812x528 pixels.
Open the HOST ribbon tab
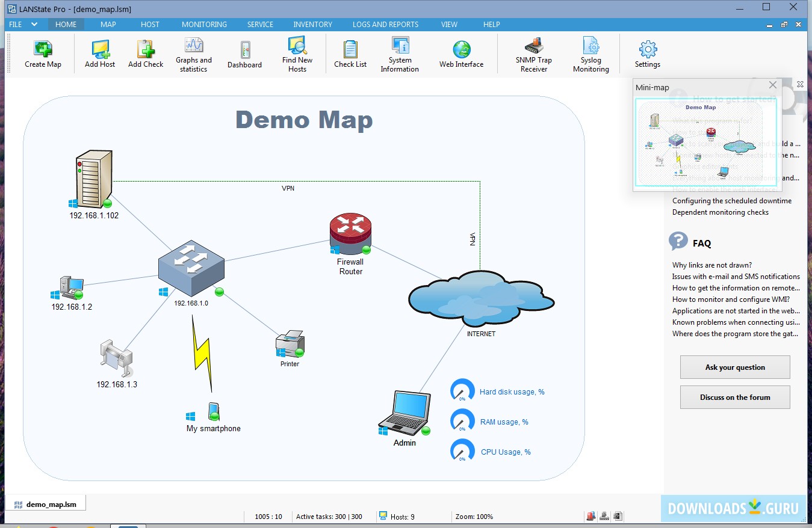(150, 25)
